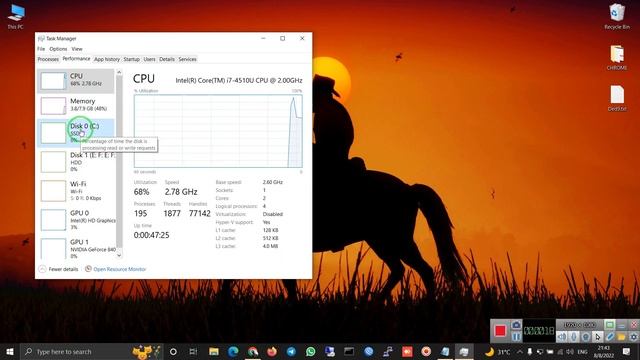Take a screenshot with the recorder camera icon
This screenshot has width=640, height=360.
click(x=516, y=325)
